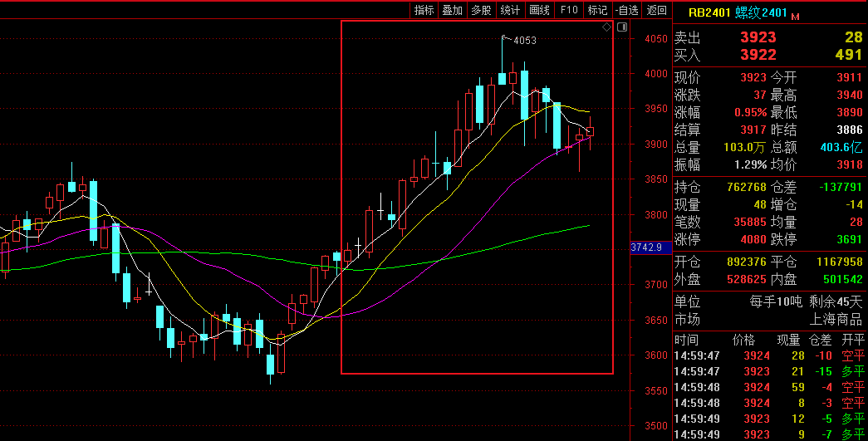Image resolution: width=868 pixels, height=441 pixels.
Task: Click the red M marker after 螺纹2401
Action: click(x=795, y=16)
